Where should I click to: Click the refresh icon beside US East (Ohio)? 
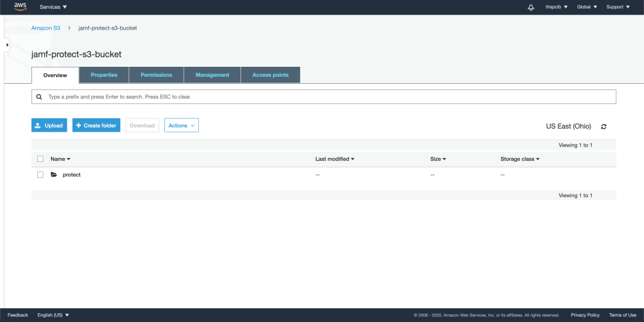click(604, 127)
